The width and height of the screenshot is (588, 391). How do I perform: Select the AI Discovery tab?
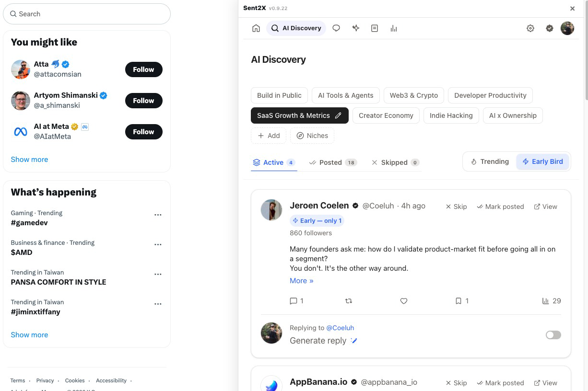(x=296, y=28)
